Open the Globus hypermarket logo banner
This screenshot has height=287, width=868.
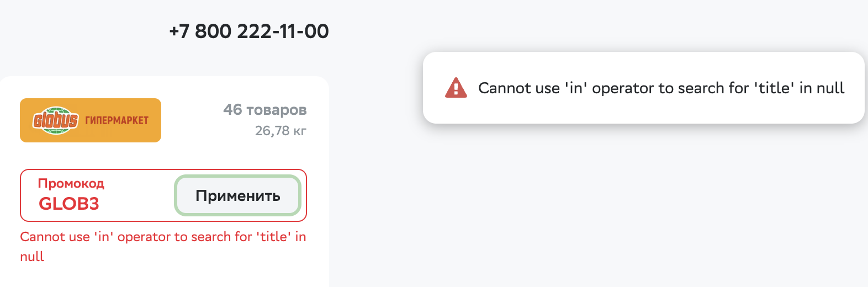(91, 120)
